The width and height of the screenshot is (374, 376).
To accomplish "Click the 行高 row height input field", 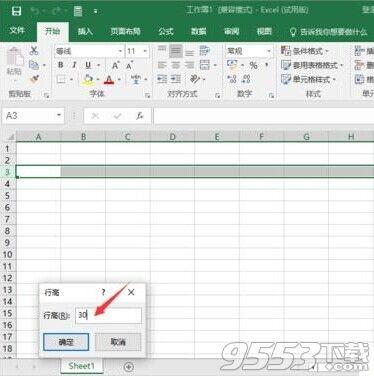I will coord(108,315).
